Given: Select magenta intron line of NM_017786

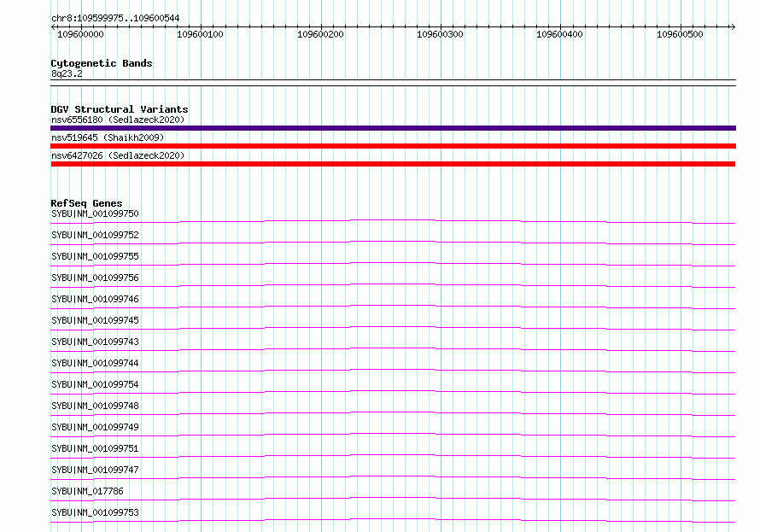Looking at the screenshot, I should click(393, 499).
